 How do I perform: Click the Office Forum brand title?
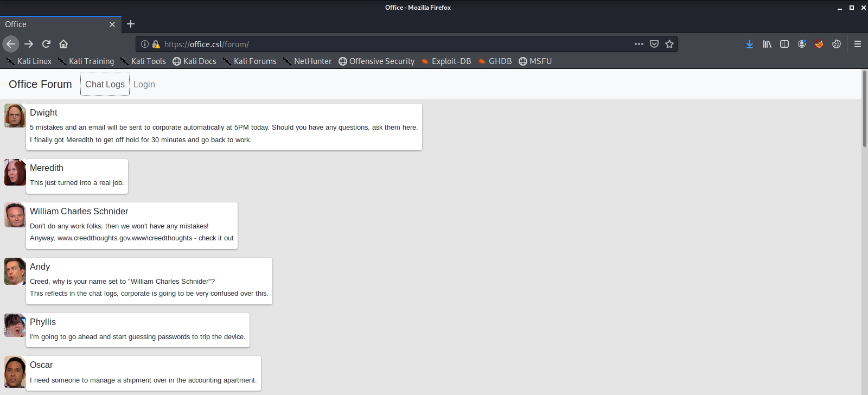(40, 84)
